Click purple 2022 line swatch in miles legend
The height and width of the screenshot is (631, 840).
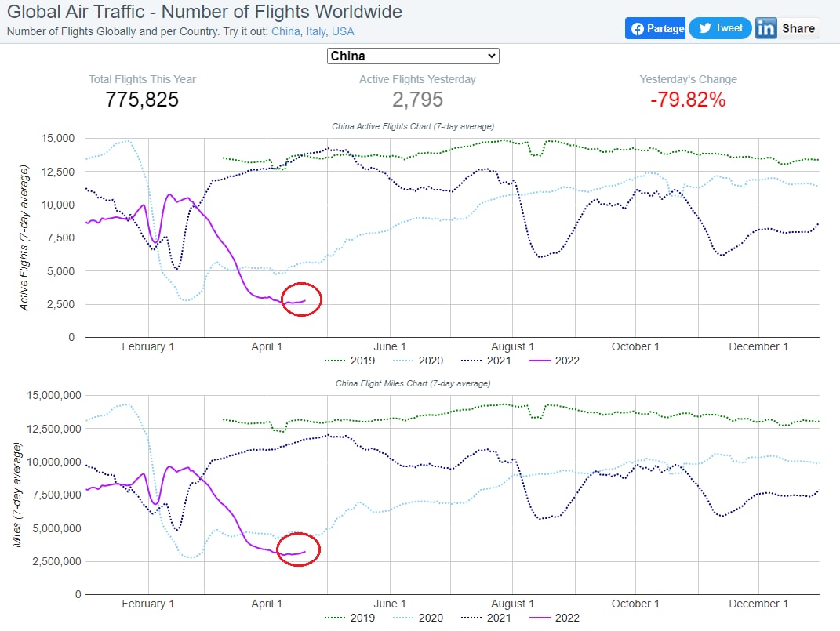pos(540,618)
